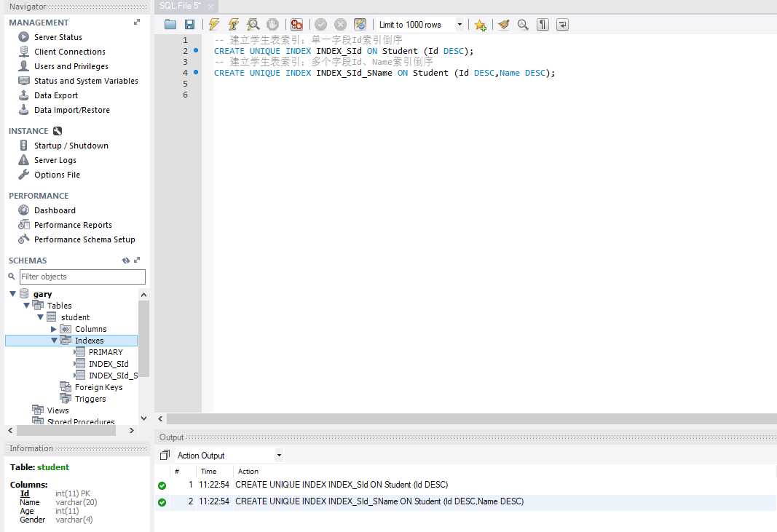The width and height of the screenshot is (777, 532).
Task: Collapse the Indexes node
Action: 54,341
